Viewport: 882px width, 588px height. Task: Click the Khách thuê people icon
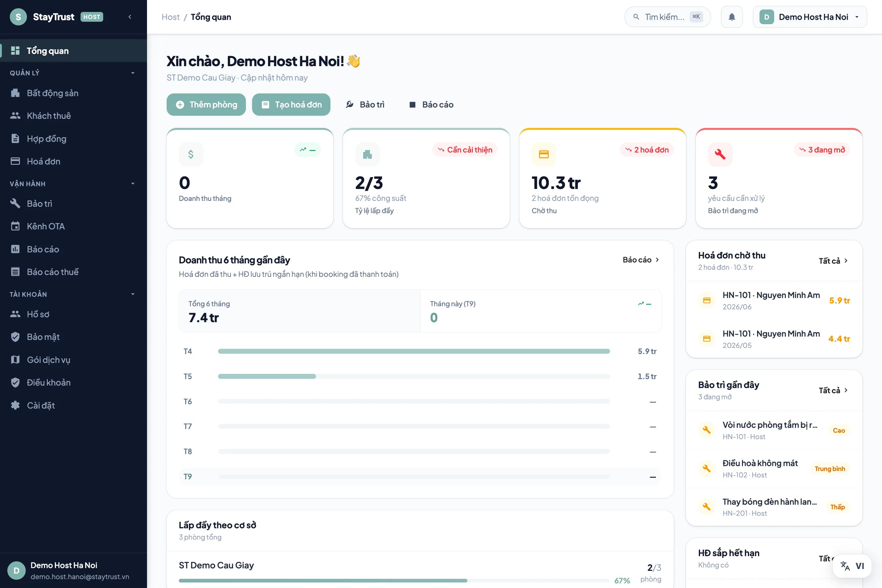coord(15,115)
